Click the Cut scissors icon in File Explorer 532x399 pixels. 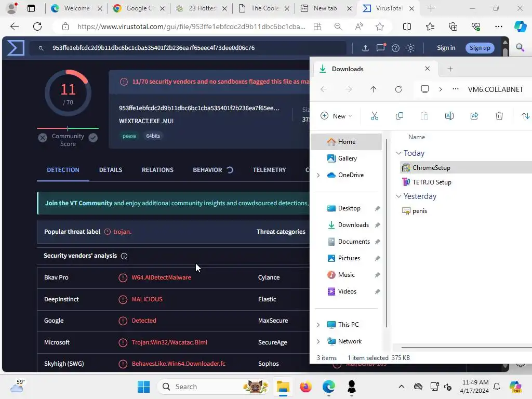(x=374, y=116)
